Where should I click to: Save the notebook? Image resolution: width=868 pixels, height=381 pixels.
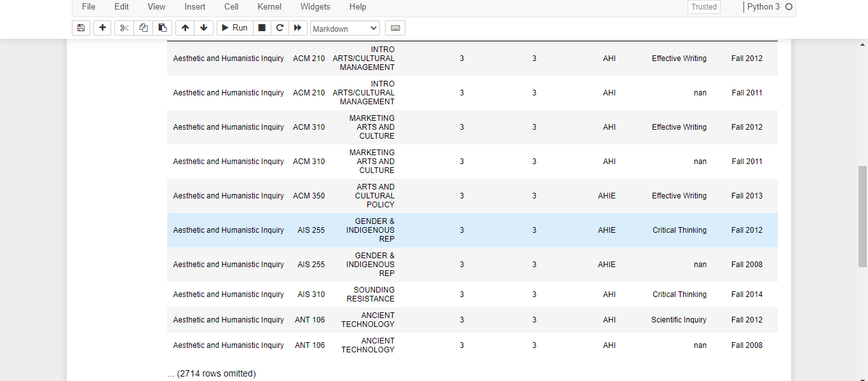[81, 28]
